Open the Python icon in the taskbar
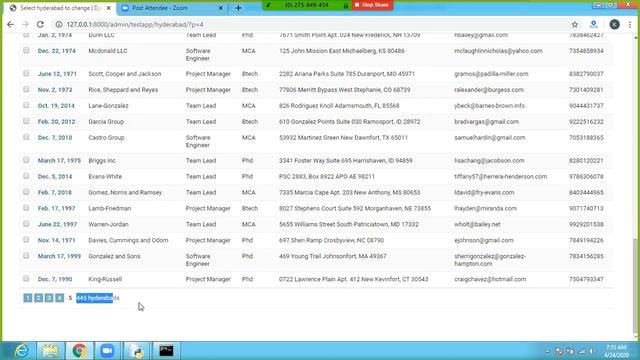 click(x=136, y=351)
